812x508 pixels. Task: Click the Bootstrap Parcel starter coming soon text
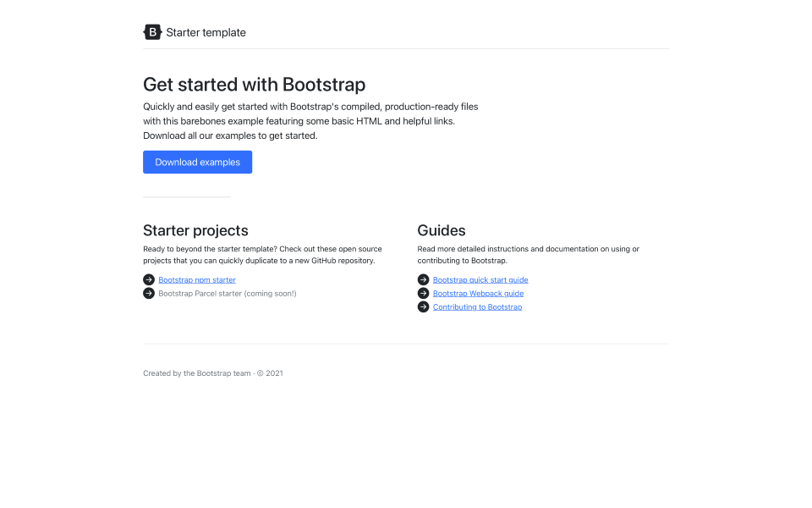228,293
